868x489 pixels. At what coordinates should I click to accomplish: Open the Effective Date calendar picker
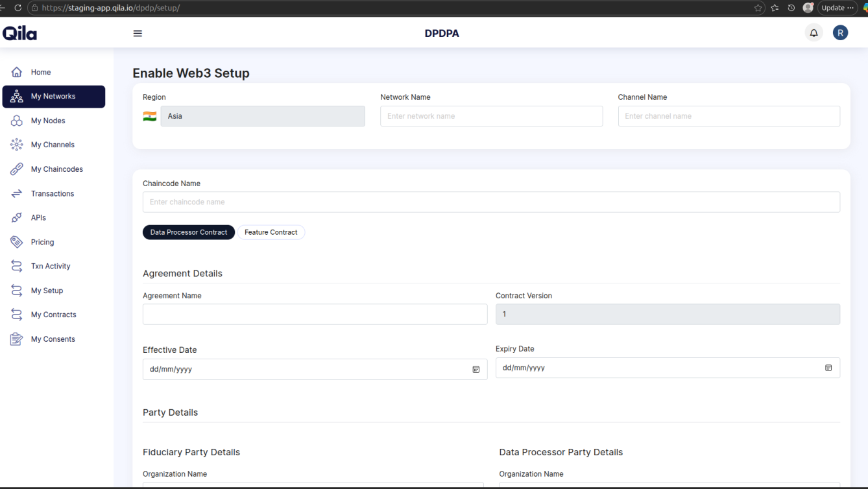476,369
